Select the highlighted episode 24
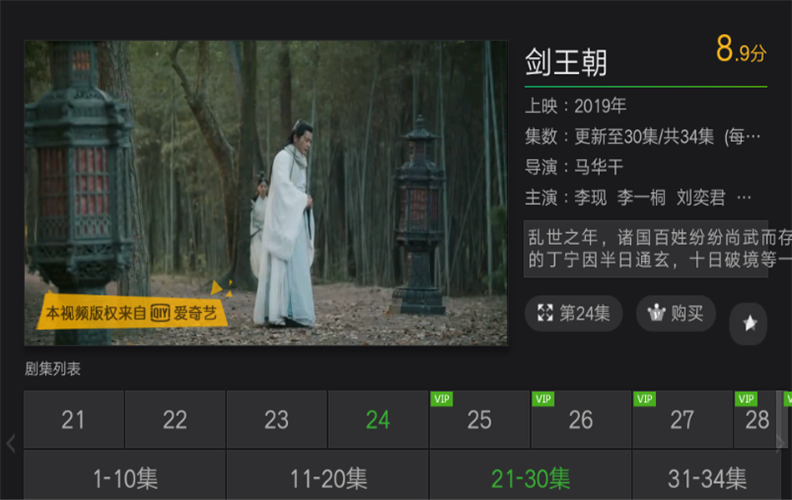 (x=378, y=419)
